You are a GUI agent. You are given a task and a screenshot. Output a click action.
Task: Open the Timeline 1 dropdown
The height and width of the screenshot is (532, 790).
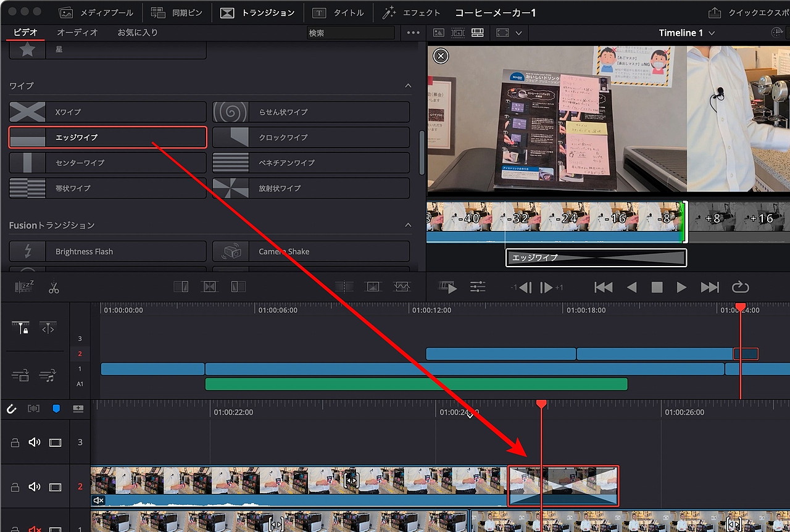coord(687,33)
